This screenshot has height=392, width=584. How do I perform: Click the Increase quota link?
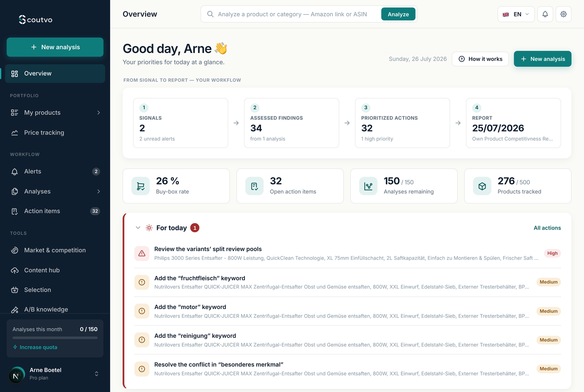[35, 347]
